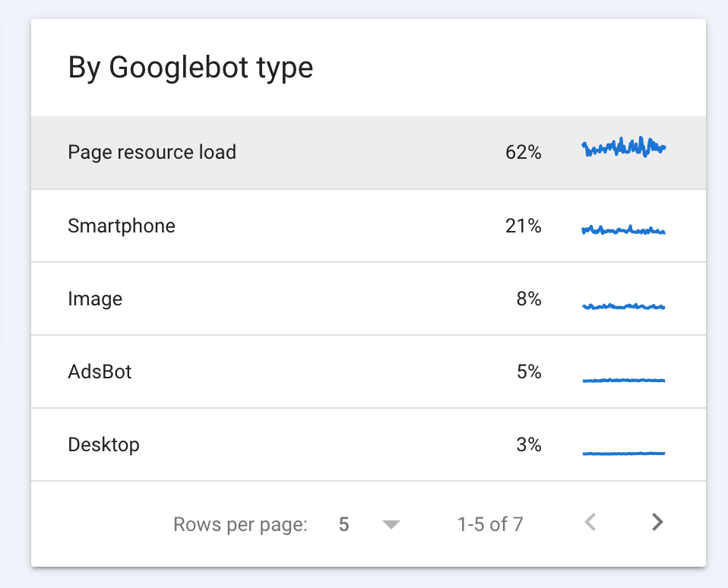Viewport: 728px width, 588px height.
Task: Select the Smartphone Googlebot row
Action: [122, 226]
